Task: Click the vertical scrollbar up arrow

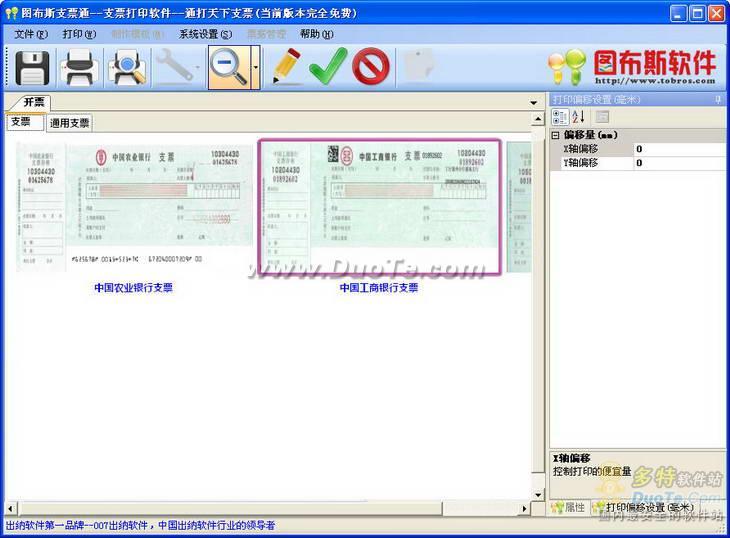Action: click(x=538, y=119)
